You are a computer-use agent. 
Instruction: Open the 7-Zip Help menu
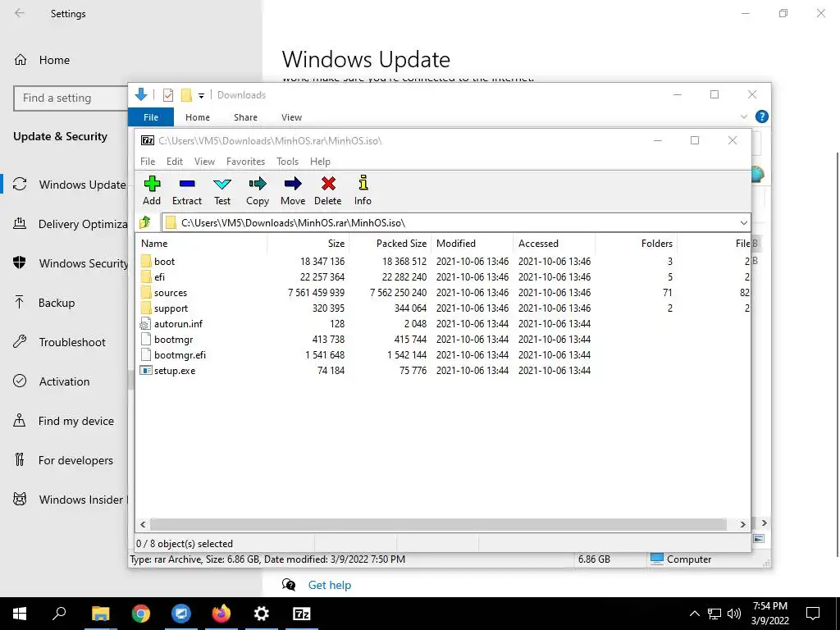click(x=320, y=162)
